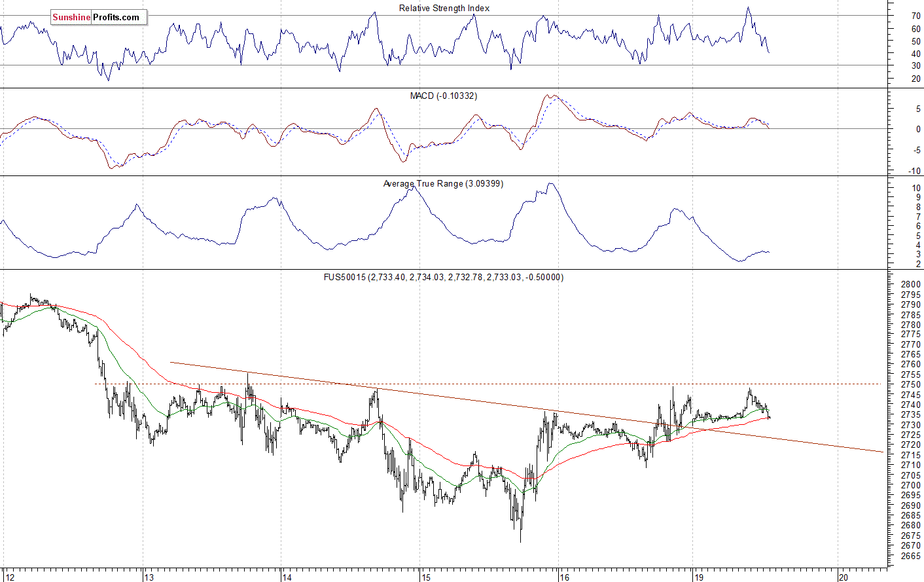Select the date label 14 on the time axis
The image size is (924, 582).
tap(287, 577)
